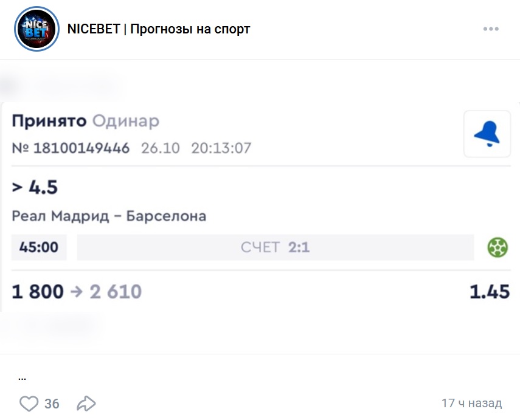Expand the Одинар bet details
Screen dimensions: 520x420
click(x=127, y=121)
